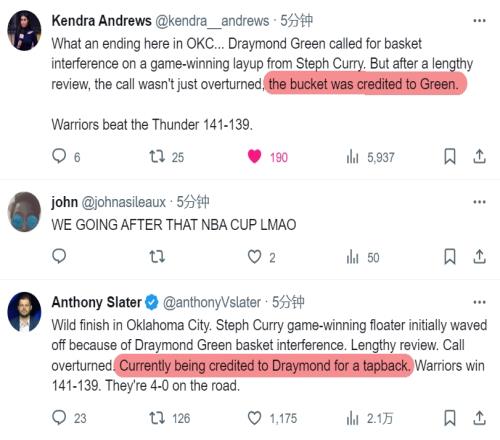Share Kendra Andrews' tweet
500x440 pixels.
click(479, 156)
